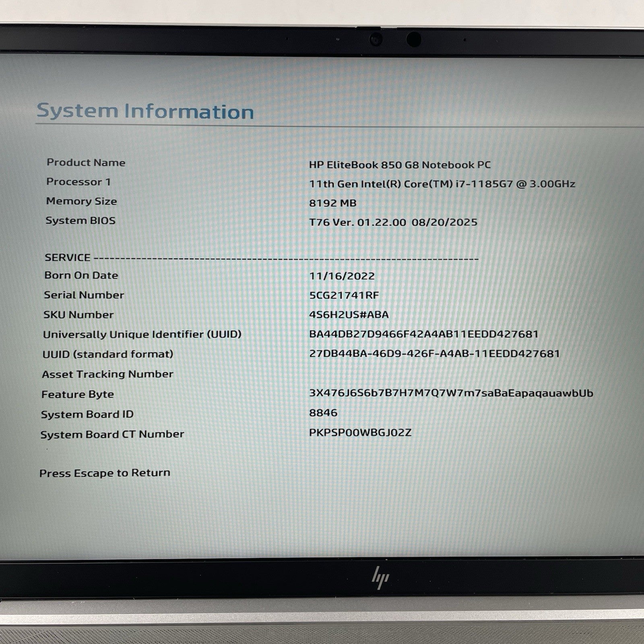This screenshot has width=644, height=644.
Task: Select the System BIOS label
Action: point(80,221)
